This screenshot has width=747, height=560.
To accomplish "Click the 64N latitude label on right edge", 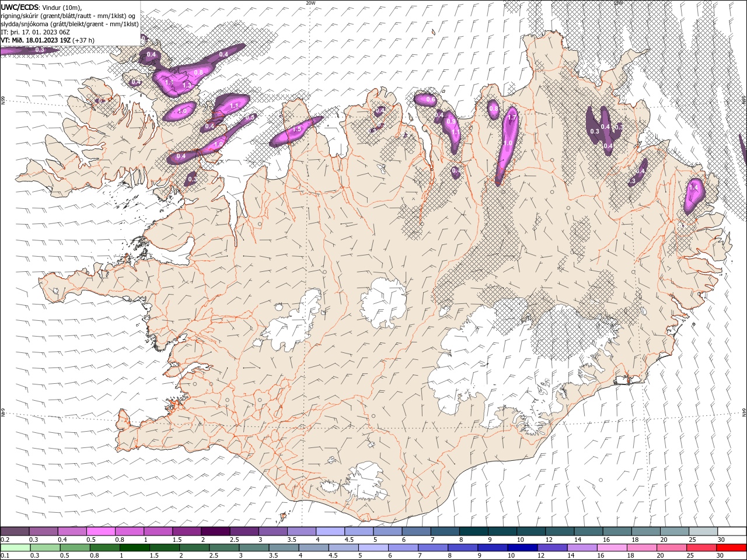I will (x=744, y=412).
